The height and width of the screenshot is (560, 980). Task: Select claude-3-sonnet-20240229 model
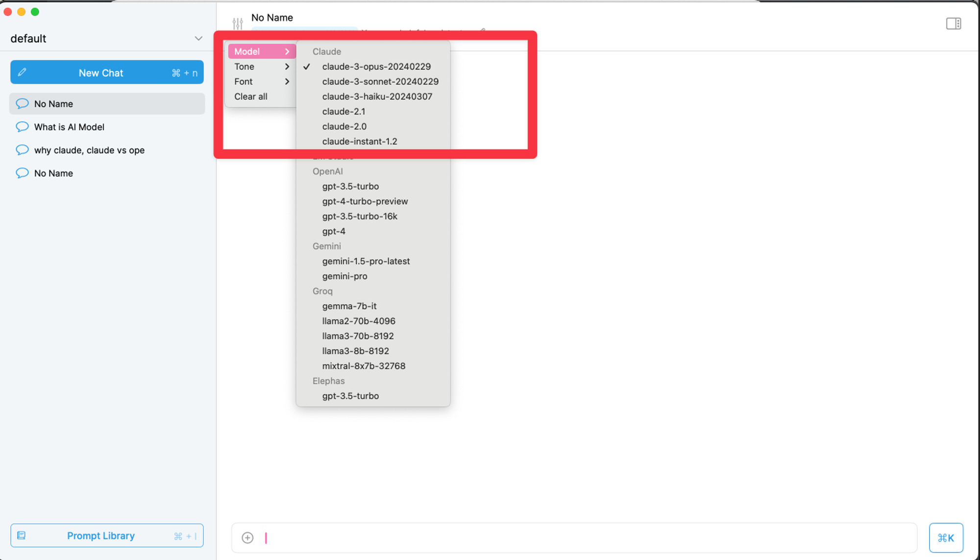380,81
